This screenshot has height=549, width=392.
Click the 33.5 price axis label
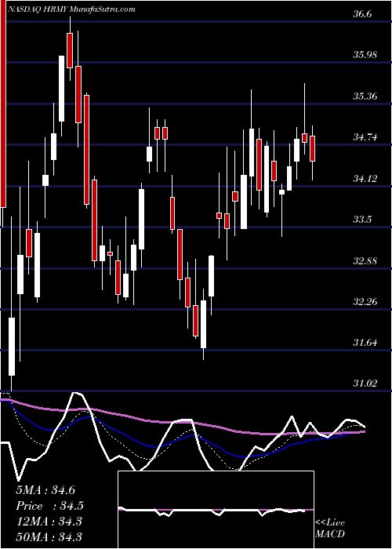coord(362,220)
